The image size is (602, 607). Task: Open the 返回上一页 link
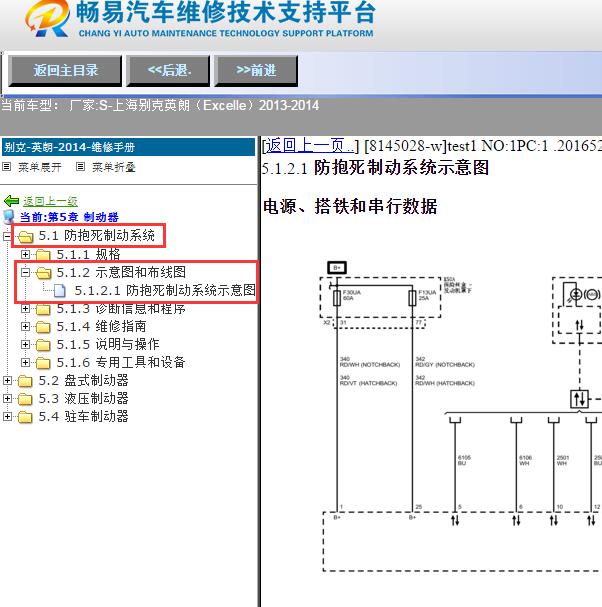point(309,146)
